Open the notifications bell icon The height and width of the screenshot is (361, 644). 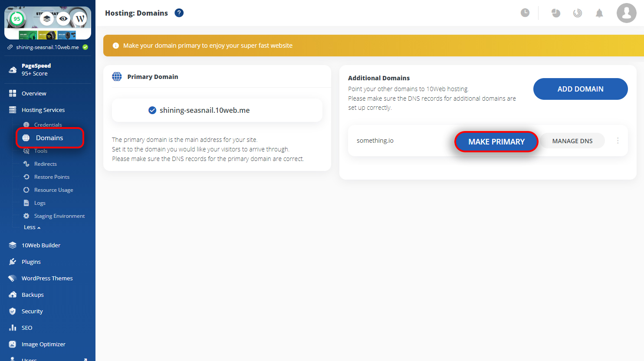coord(599,13)
